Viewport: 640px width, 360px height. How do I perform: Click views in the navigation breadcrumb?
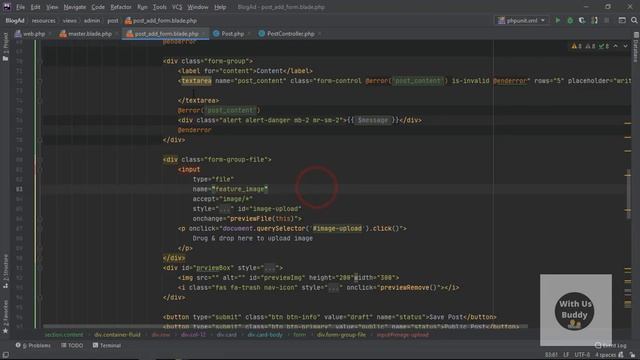69,20
